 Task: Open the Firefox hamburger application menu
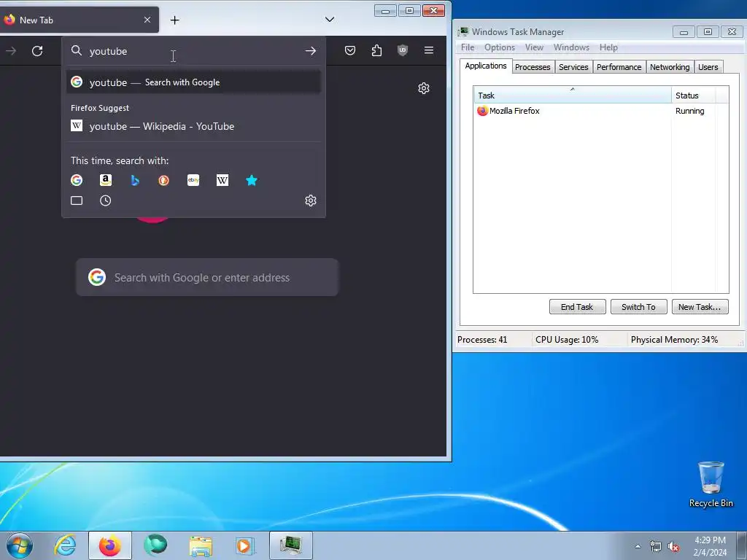(x=429, y=50)
